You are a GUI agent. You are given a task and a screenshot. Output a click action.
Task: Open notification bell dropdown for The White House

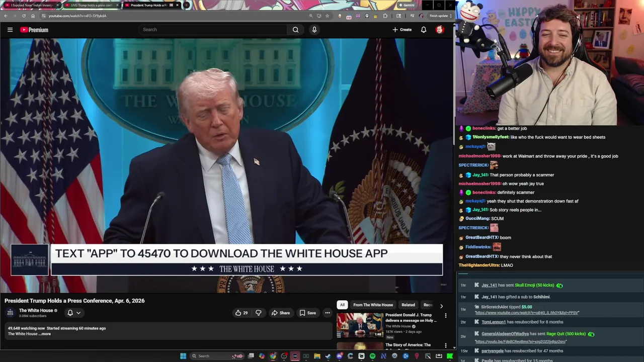pos(74,313)
